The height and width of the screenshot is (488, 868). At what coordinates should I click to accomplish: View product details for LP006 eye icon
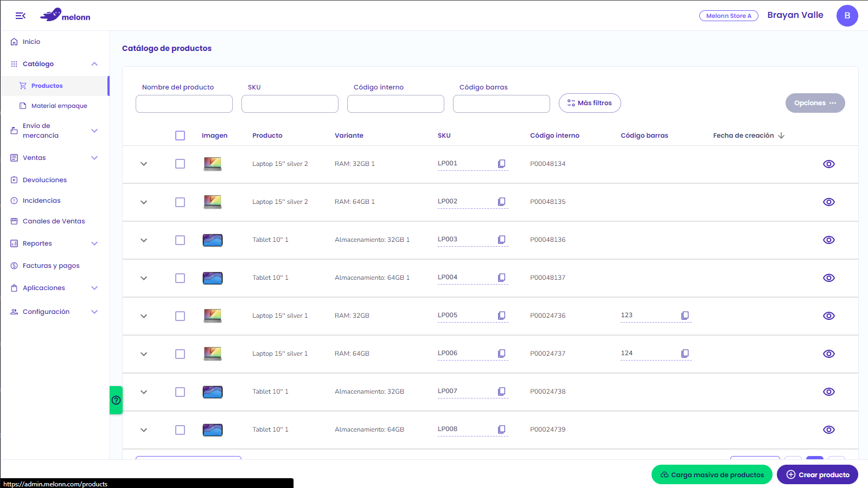pos(829,354)
